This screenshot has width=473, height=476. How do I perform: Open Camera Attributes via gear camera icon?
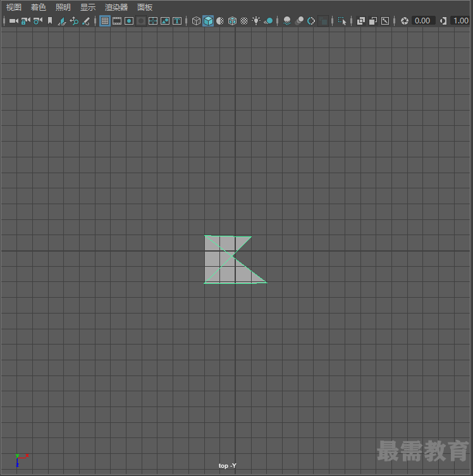[38, 21]
